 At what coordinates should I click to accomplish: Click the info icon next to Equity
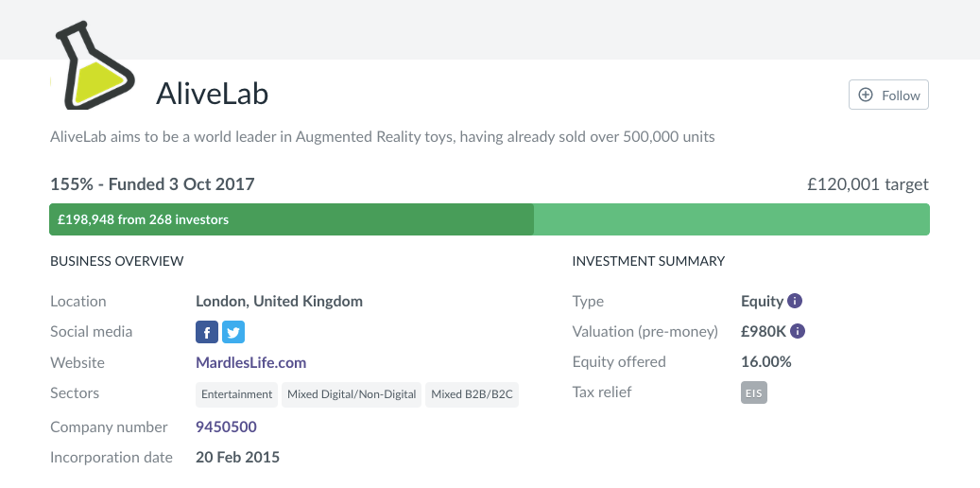click(x=795, y=302)
